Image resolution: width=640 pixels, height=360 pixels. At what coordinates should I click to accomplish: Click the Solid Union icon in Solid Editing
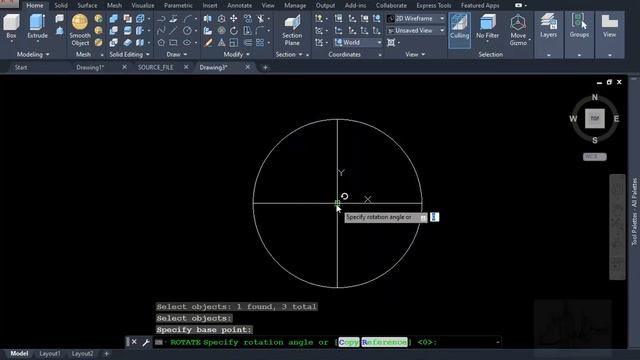click(113, 18)
